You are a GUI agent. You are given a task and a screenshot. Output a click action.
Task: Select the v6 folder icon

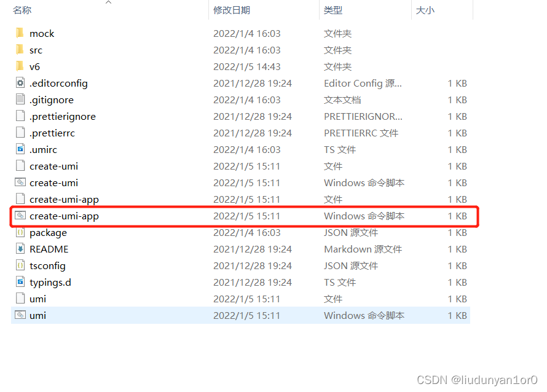coord(20,66)
